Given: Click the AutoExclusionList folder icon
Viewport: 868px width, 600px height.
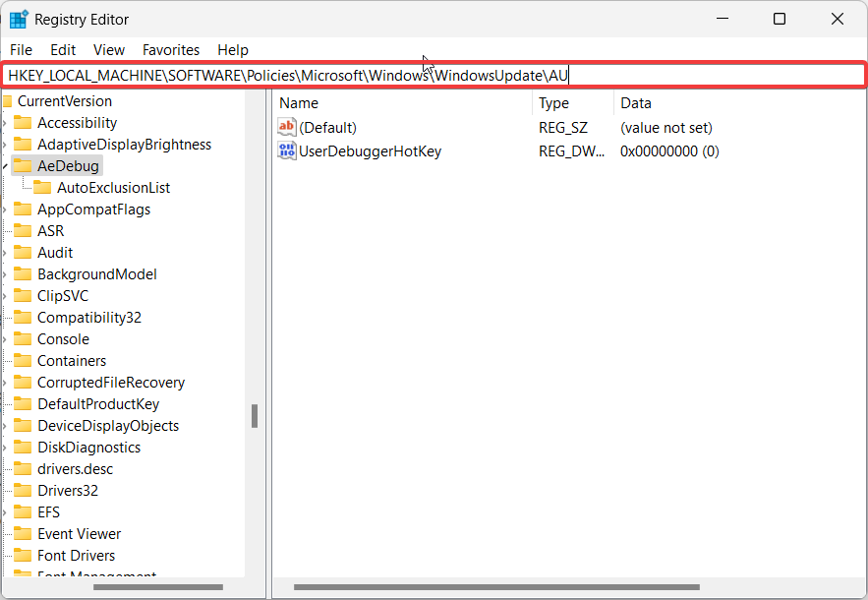Looking at the screenshot, I should click(42, 187).
